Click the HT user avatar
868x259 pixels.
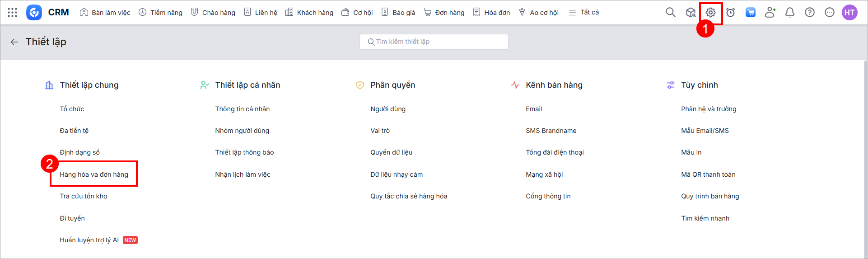(849, 13)
